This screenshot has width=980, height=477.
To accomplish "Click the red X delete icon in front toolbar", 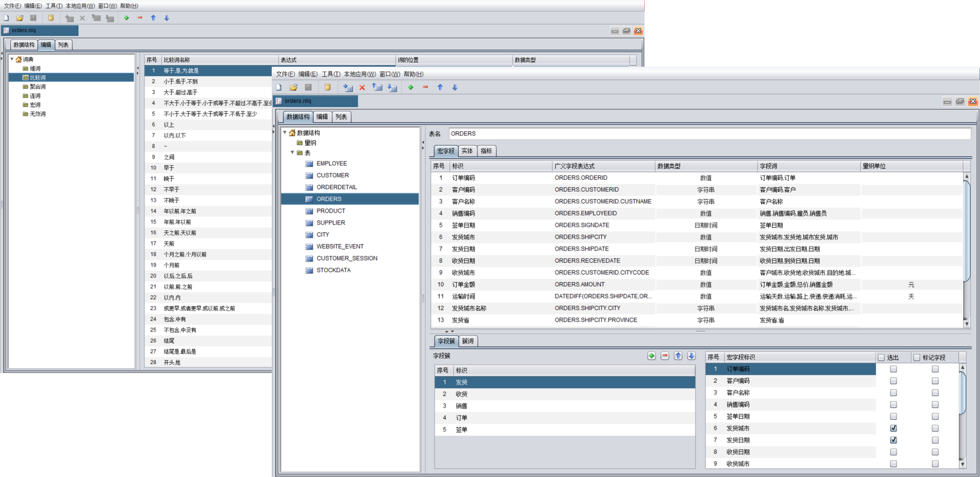I will pos(362,88).
